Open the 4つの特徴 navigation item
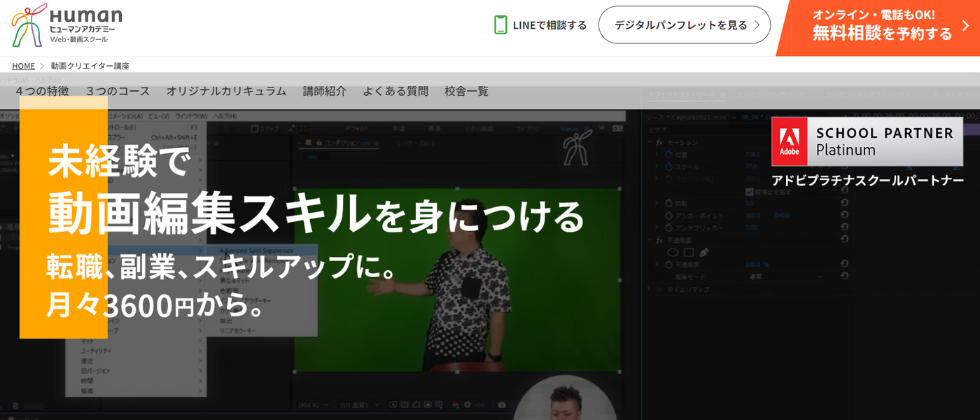Screen dimensions: 980x420 click(42, 91)
